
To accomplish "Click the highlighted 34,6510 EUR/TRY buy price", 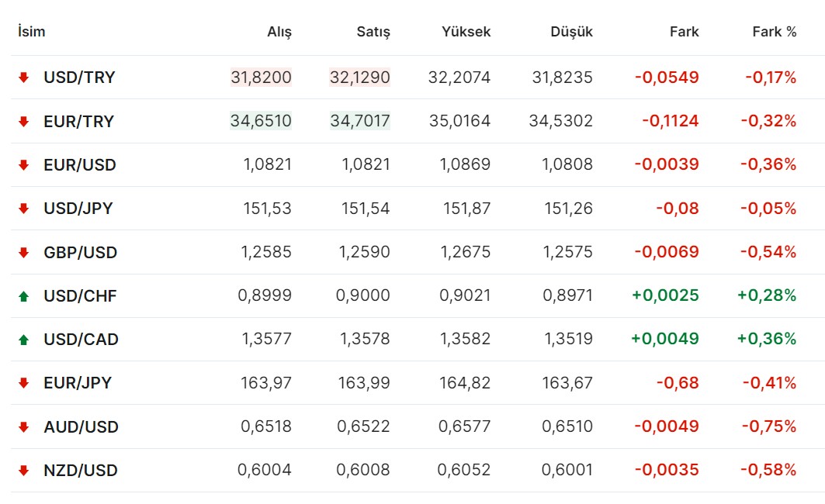I will [261, 121].
